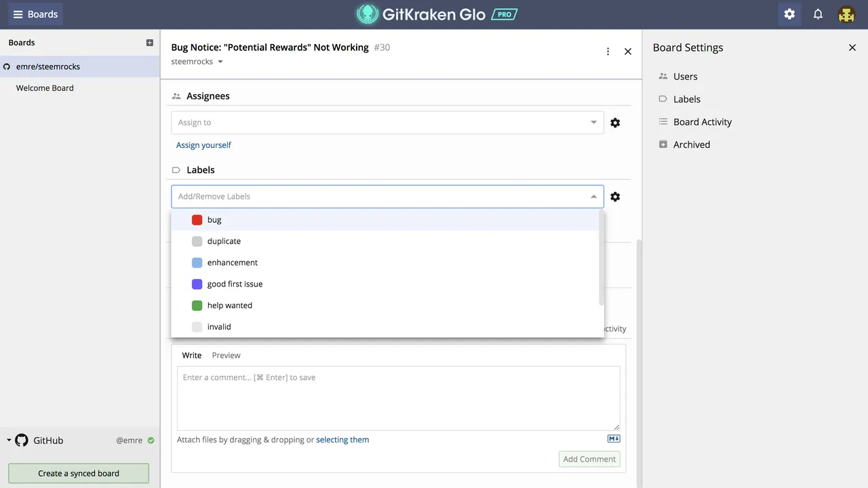Click the light invalid color swatch
The image size is (868, 488).
[x=197, y=326]
